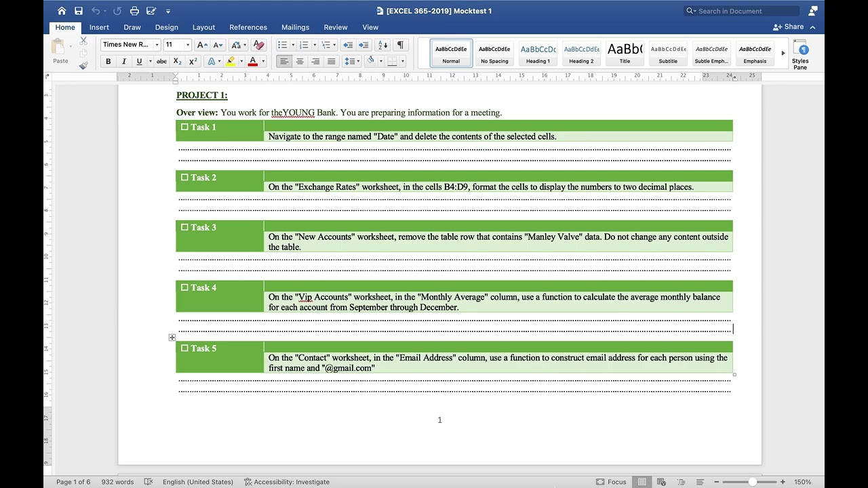The width and height of the screenshot is (868, 488).
Task: Select the Normal style
Action: [x=451, y=53]
